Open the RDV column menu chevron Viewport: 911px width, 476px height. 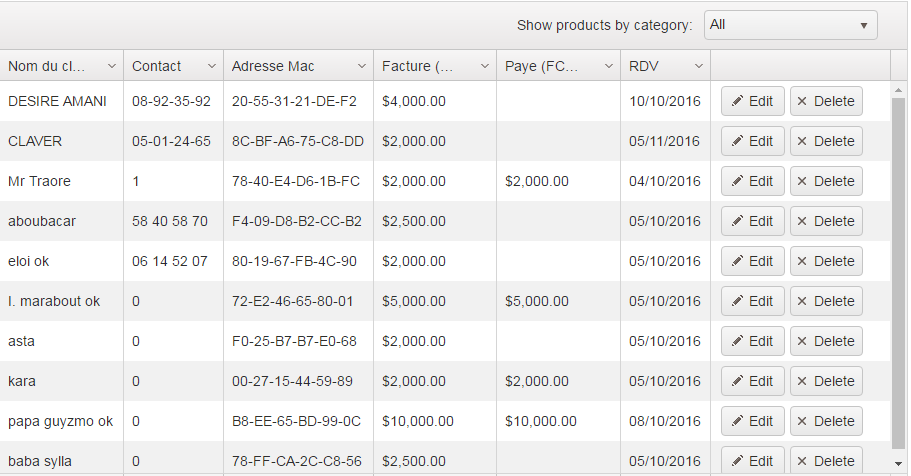pyautogui.click(x=698, y=66)
